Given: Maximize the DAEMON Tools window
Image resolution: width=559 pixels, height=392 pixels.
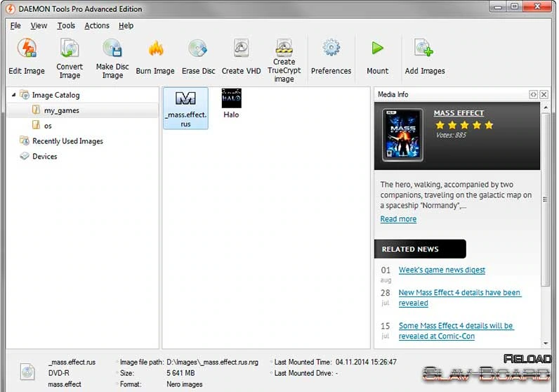Looking at the screenshot, I should [515, 6].
